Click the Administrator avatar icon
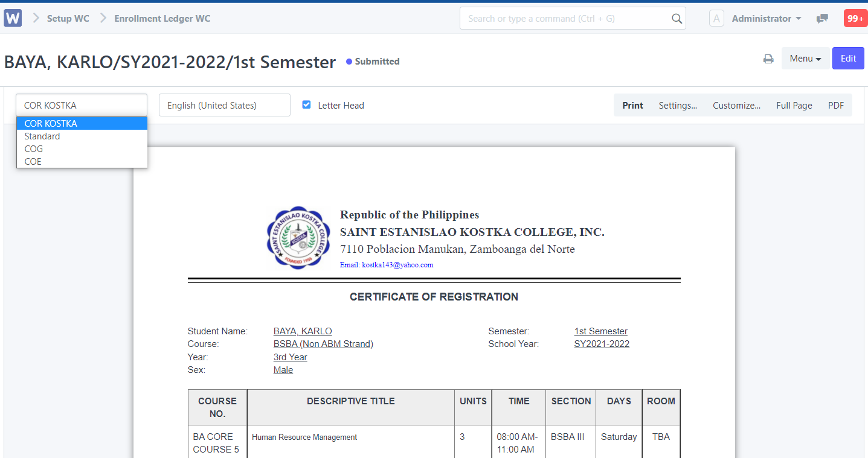Image resolution: width=868 pixels, height=458 pixels. coord(716,19)
